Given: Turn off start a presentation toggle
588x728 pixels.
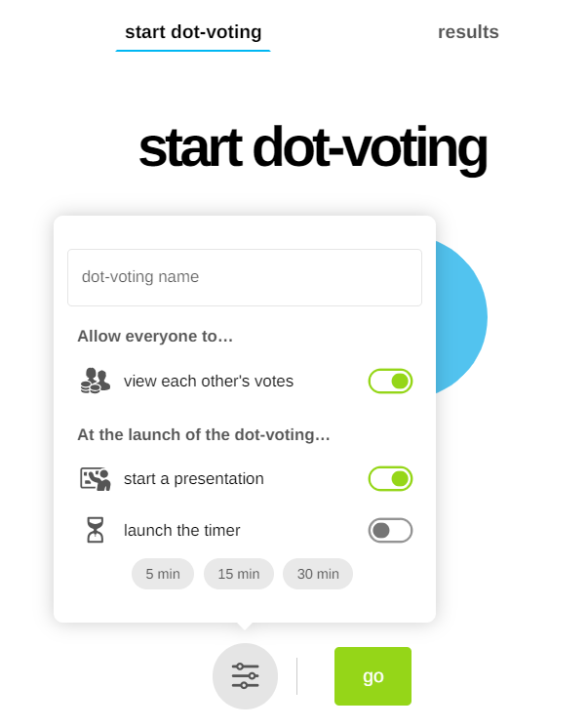Looking at the screenshot, I should (390, 479).
